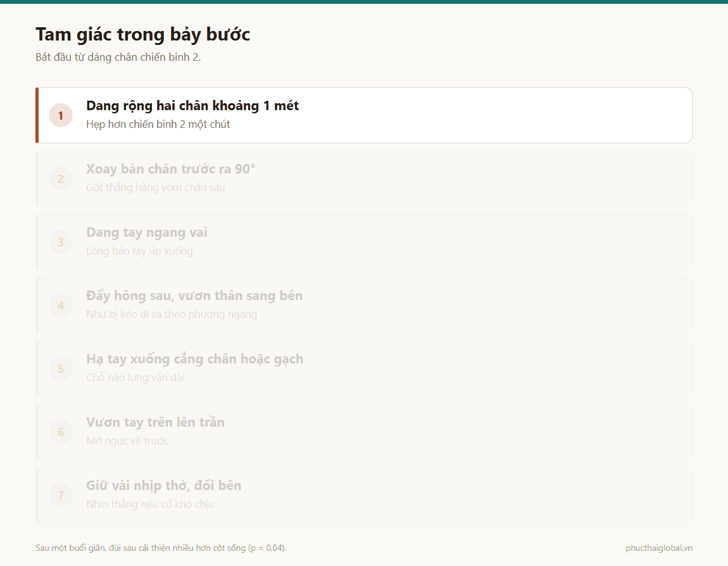Click the number 6 step badge

61,432
